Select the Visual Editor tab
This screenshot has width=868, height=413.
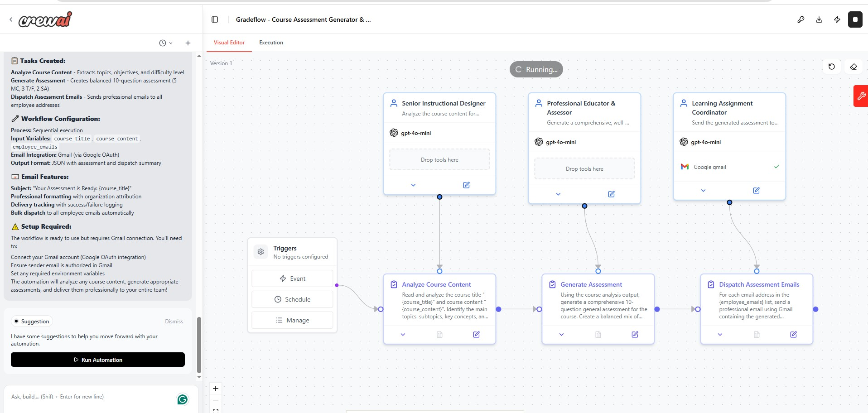pos(229,42)
